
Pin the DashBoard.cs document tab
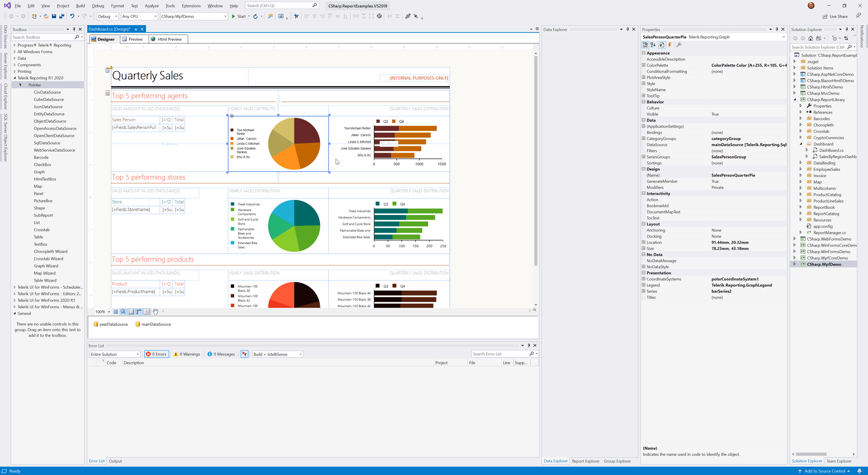136,29
